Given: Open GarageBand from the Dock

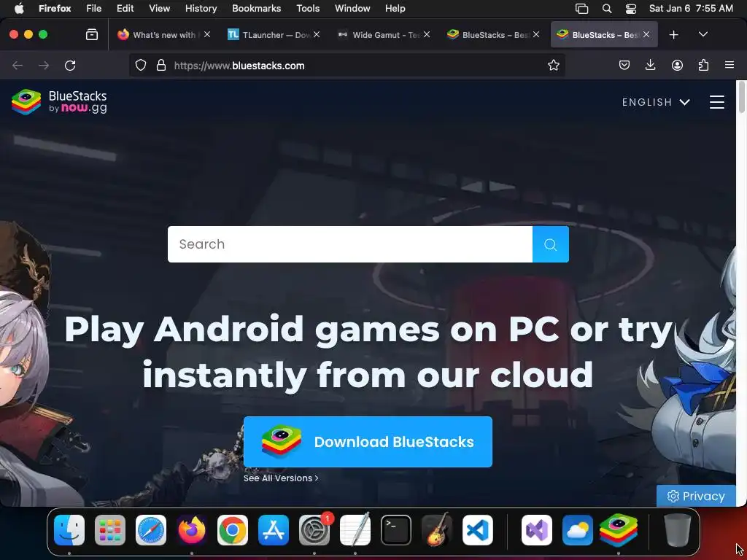Looking at the screenshot, I should (437, 529).
